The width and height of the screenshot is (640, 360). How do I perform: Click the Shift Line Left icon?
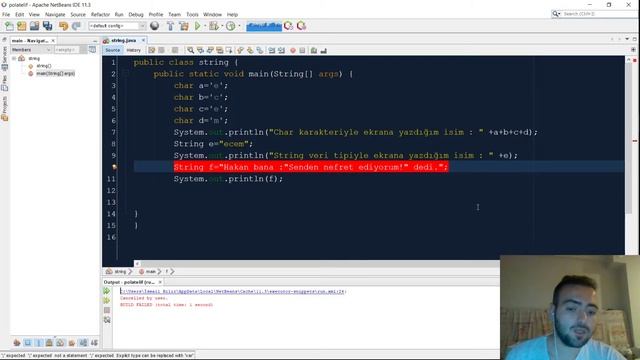271,50
